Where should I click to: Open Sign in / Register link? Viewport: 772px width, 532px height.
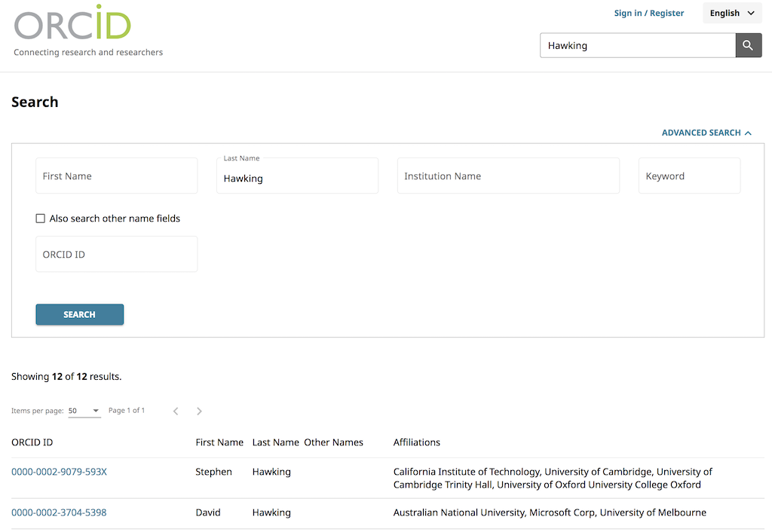(x=648, y=14)
